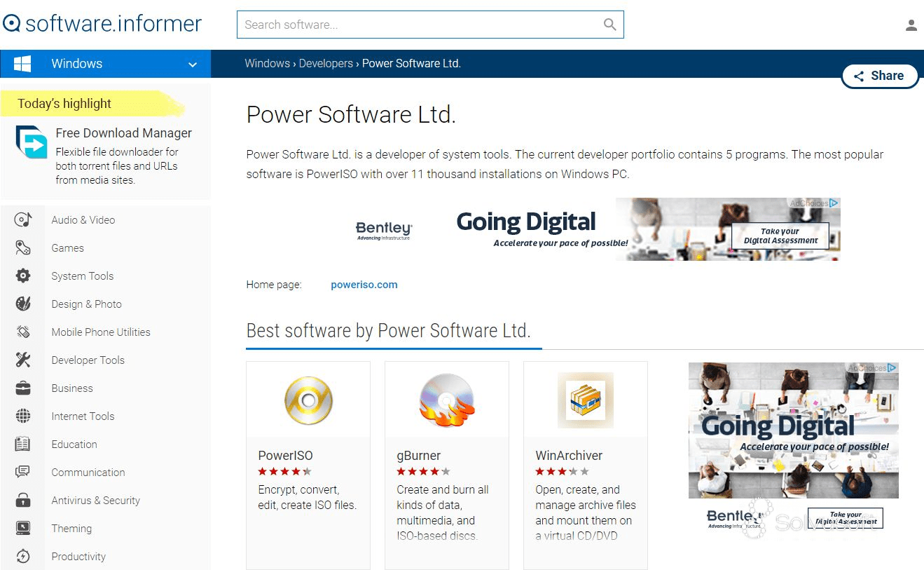924x570 pixels.
Task: Open the WinArchiver box icon
Action: 586,400
